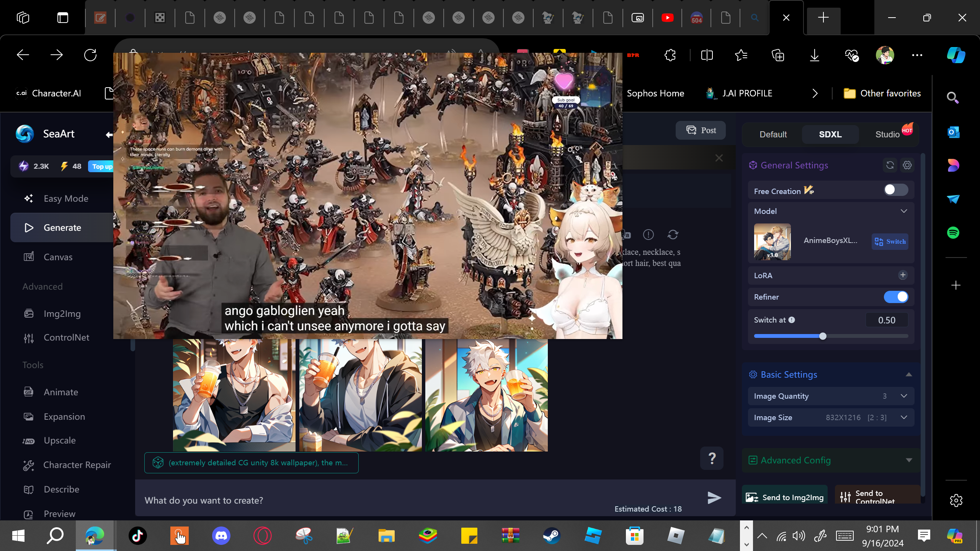Adjust the Switch at slider handle
This screenshot has height=551, width=980.
pos(823,336)
